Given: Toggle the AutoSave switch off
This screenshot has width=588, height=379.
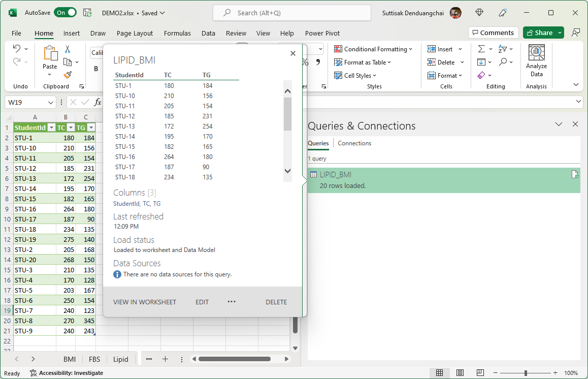Looking at the screenshot, I should click(x=66, y=13).
